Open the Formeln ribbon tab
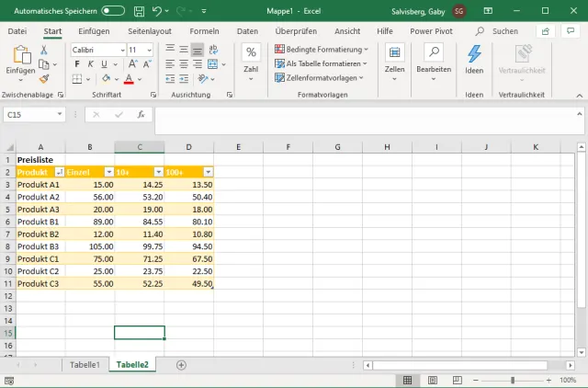The width and height of the screenshot is (588, 388). coord(204,30)
